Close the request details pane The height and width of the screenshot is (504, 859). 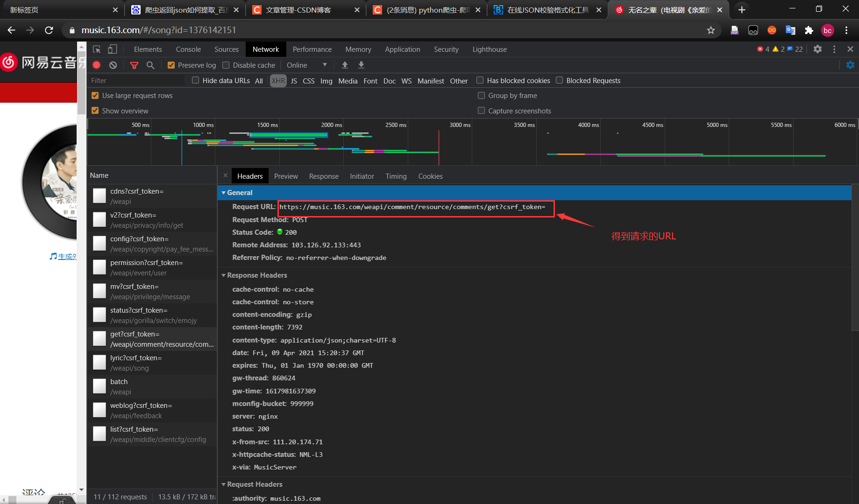(225, 175)
